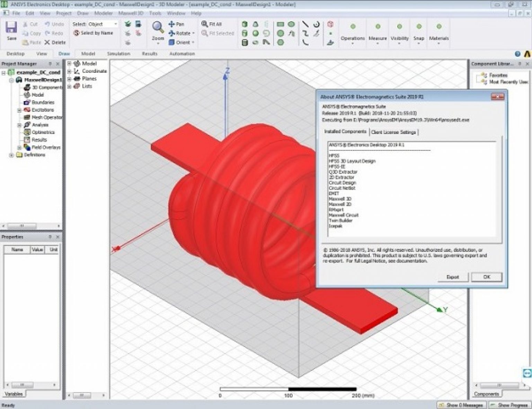Image resolution: width=532 pixels, height=409 pixels.
Task: Select the Draw Box tool
Action: [245, 24]
